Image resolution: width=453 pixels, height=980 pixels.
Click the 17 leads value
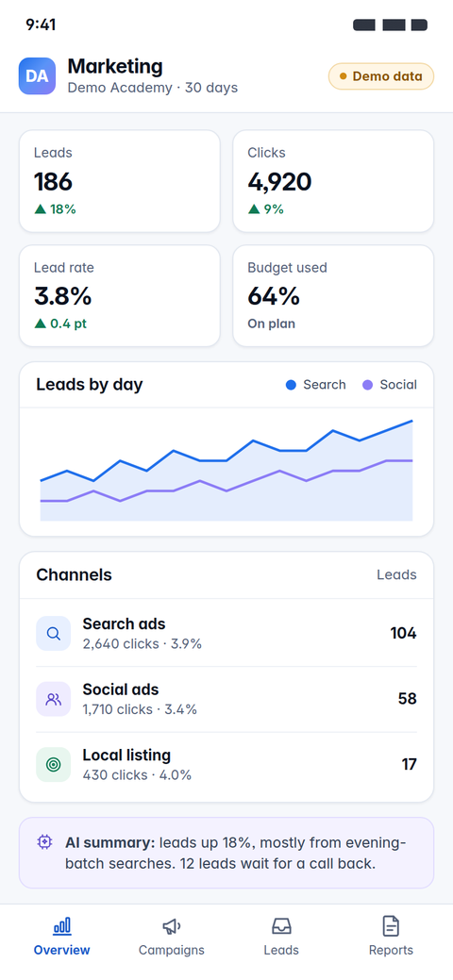point(410,764)
